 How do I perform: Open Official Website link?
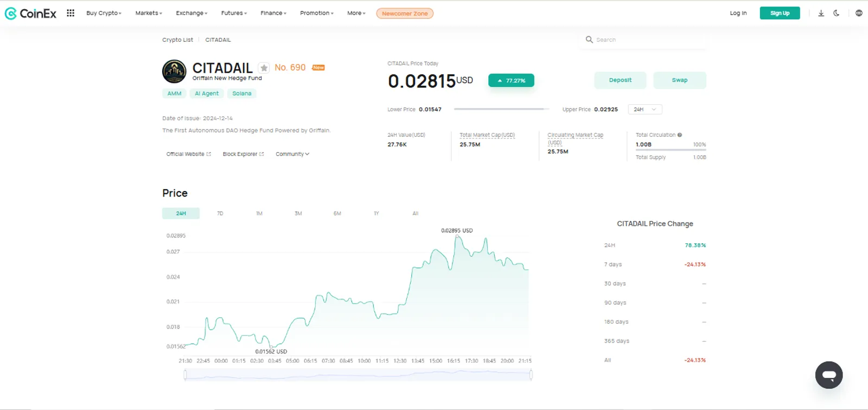(188, 154)
